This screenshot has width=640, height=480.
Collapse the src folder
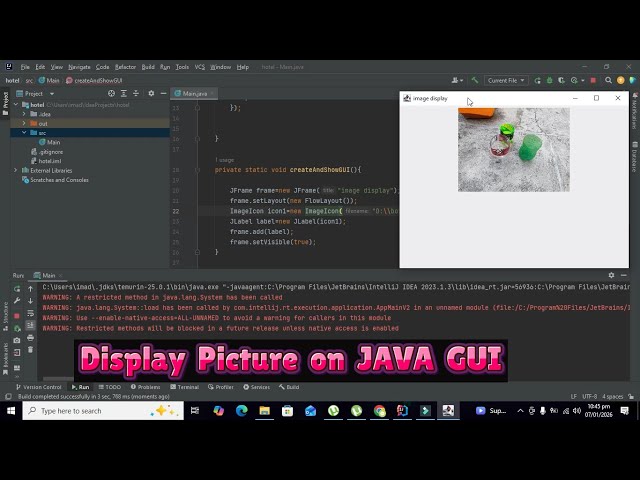[24, 133]
